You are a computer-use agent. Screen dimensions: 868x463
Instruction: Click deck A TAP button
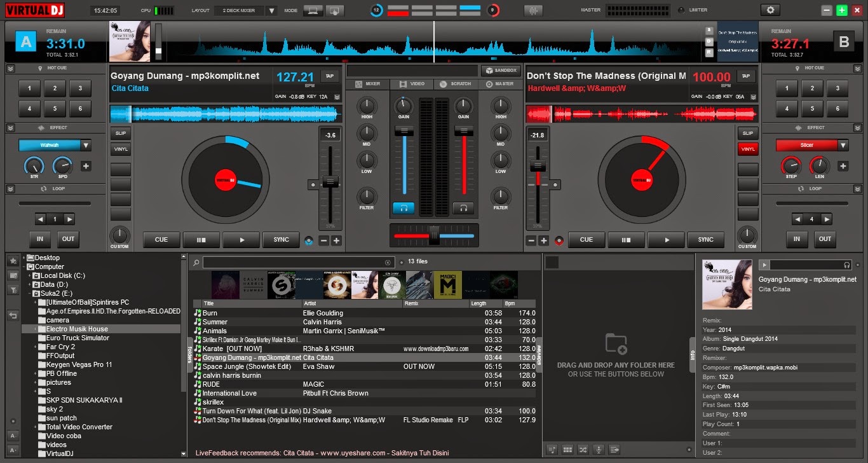pyautogui.click(x=330, y=76)
